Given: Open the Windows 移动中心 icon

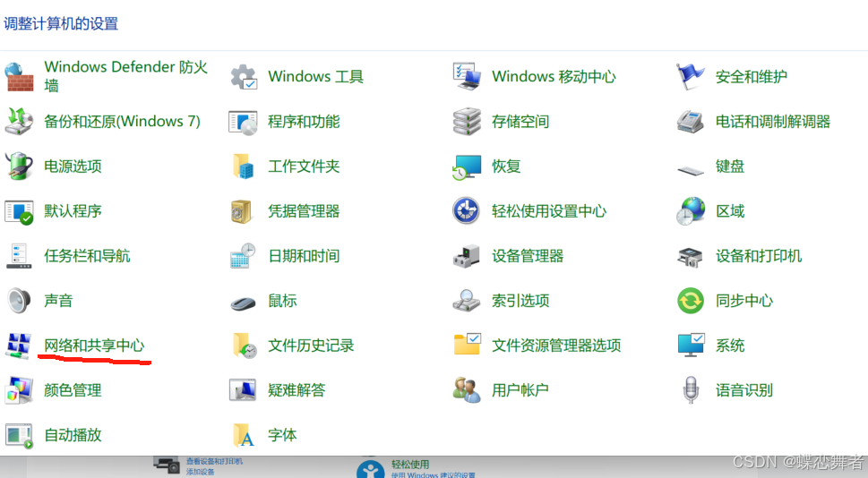Looking at the screenshot, I should pyautogui.click(x=467, y=76).
